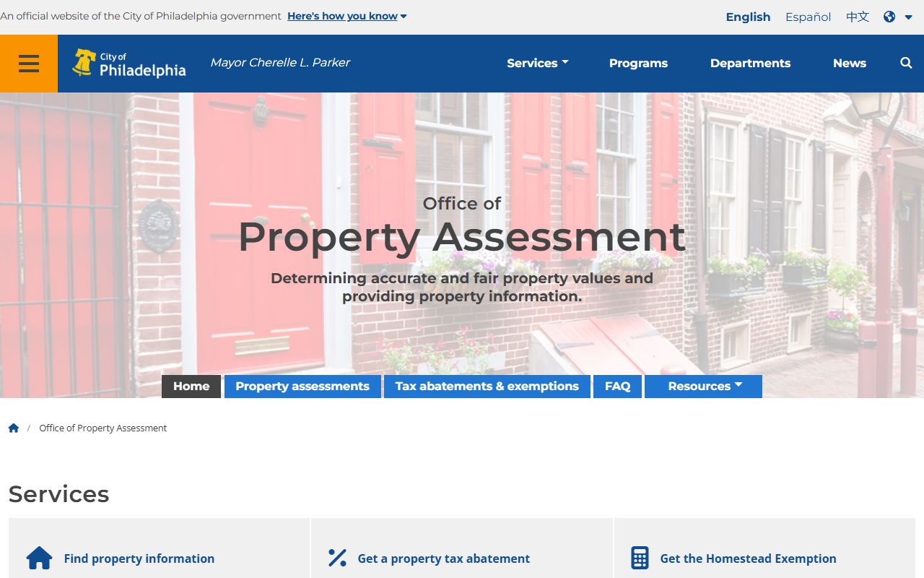Expand the Services dropdown in the header
Viewport: 924px width, 578px height.
point(538,64)
